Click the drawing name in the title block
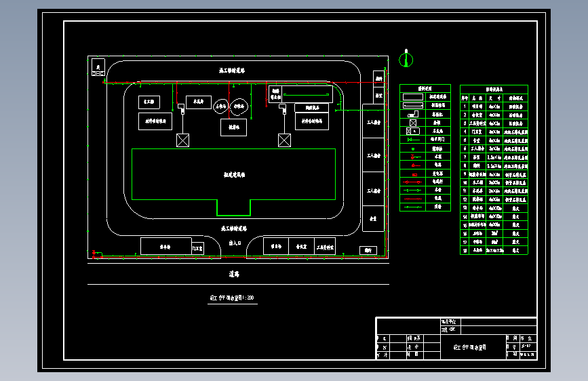Image resolution: width=588 pixels, height=381 pixels. pos(469,347)
